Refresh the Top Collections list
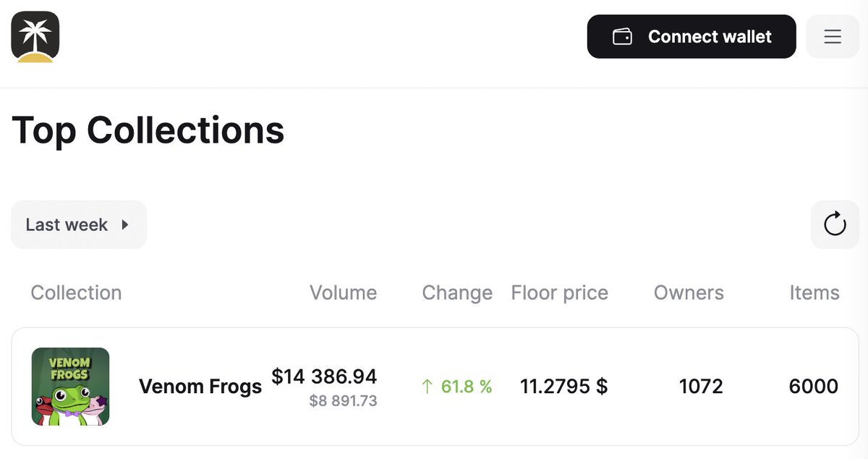 point(835,224)
